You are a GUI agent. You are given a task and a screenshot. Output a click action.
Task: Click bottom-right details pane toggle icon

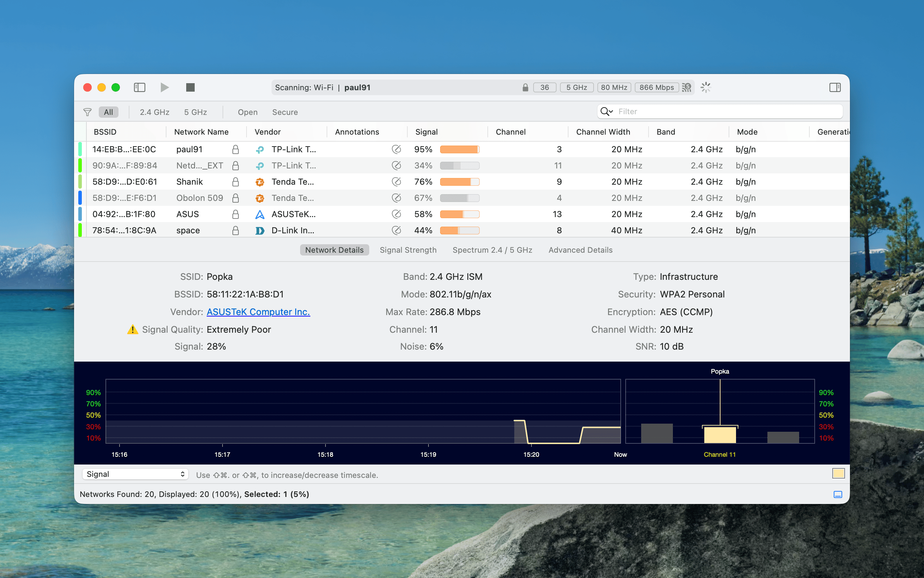coord(838,494)
